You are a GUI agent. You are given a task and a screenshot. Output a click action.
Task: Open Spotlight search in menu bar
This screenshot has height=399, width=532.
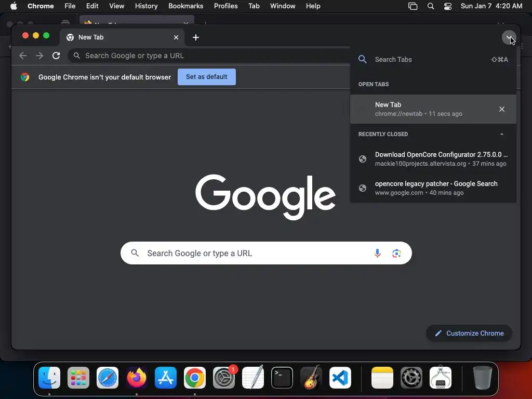[431, 6]
